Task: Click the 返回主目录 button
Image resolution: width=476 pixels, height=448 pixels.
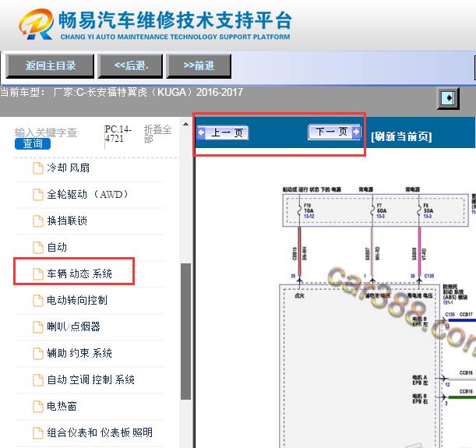Action: point(50,66)
